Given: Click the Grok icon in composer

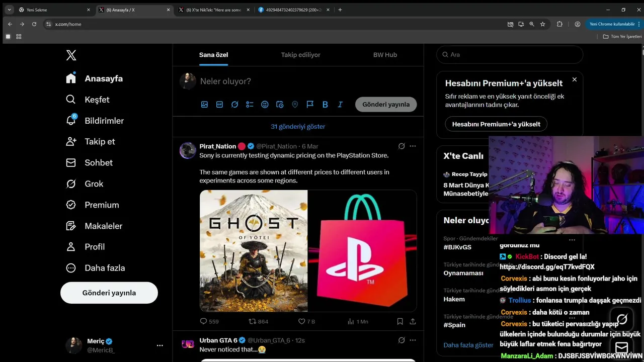Looking at the screenshot, I should (234, 105).
